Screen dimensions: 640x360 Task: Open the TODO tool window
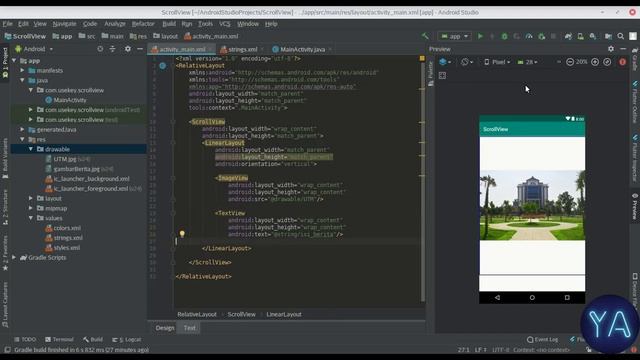[x=25, y=339]
